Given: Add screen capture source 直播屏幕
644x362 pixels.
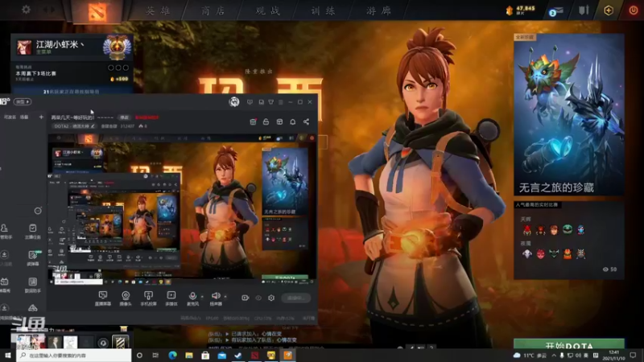Looking at the screenshot, I should pyautogui.click(x=103, y=298).
